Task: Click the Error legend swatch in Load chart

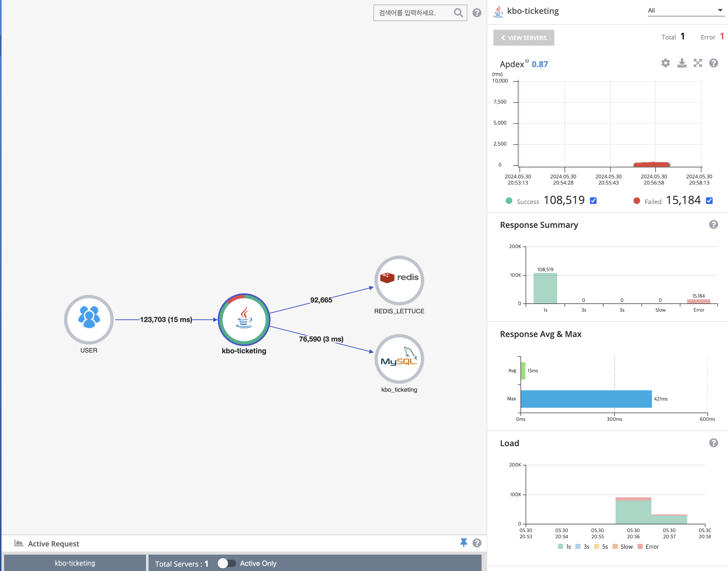Action: coord(640,547)
